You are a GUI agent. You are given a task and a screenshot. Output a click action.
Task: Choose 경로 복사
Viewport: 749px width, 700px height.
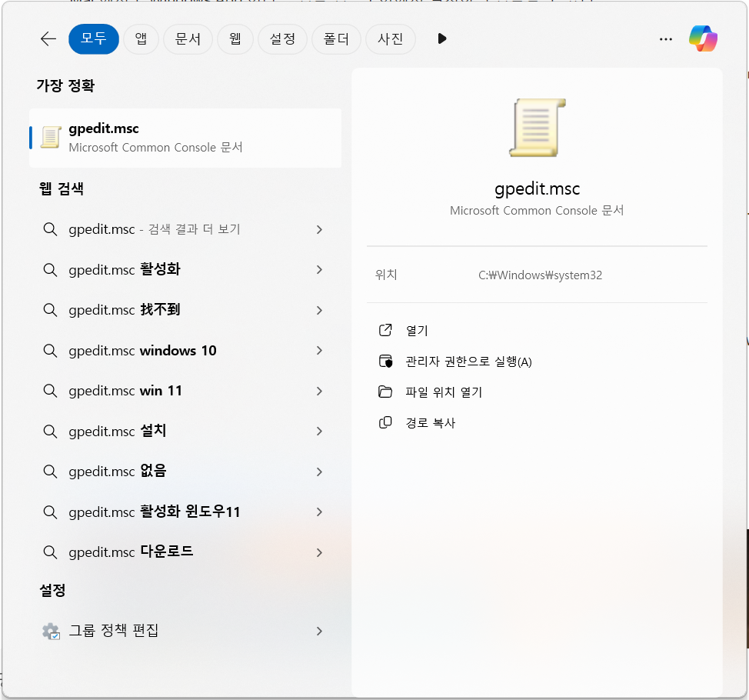(431, 423)
